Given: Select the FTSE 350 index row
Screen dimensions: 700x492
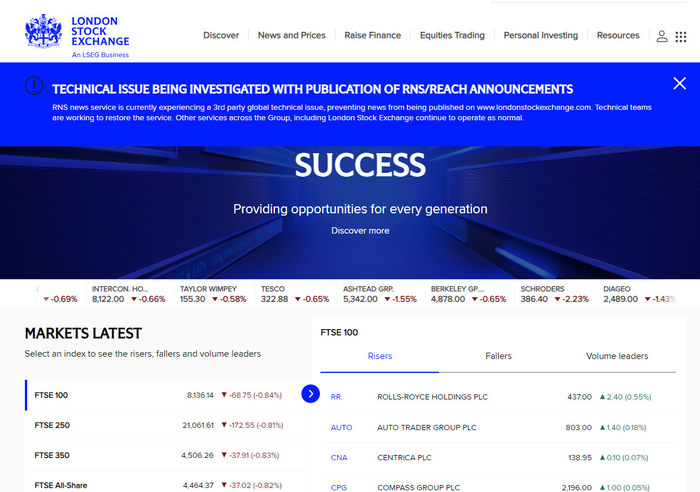Looking at the screenshot, I should click(x=168, y=455).
